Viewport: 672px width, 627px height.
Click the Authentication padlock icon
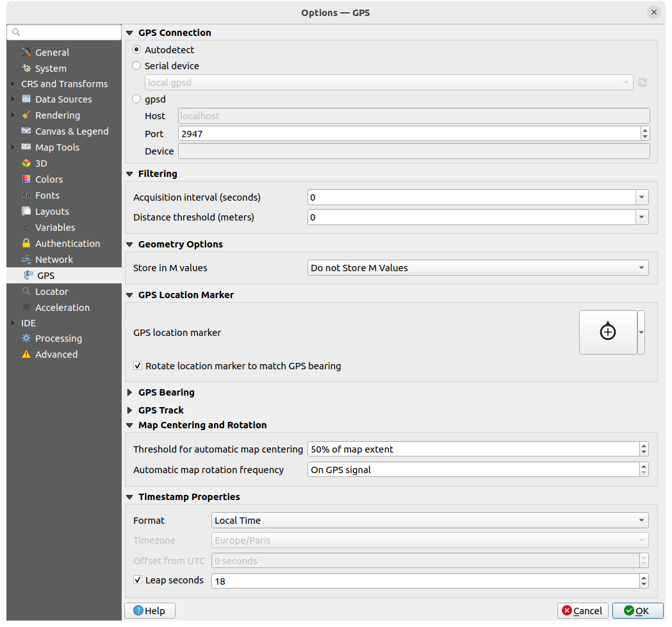(26, 244)
